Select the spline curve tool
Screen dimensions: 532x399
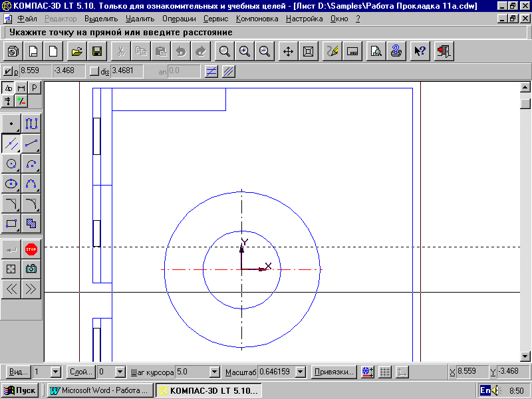point(31,184)
